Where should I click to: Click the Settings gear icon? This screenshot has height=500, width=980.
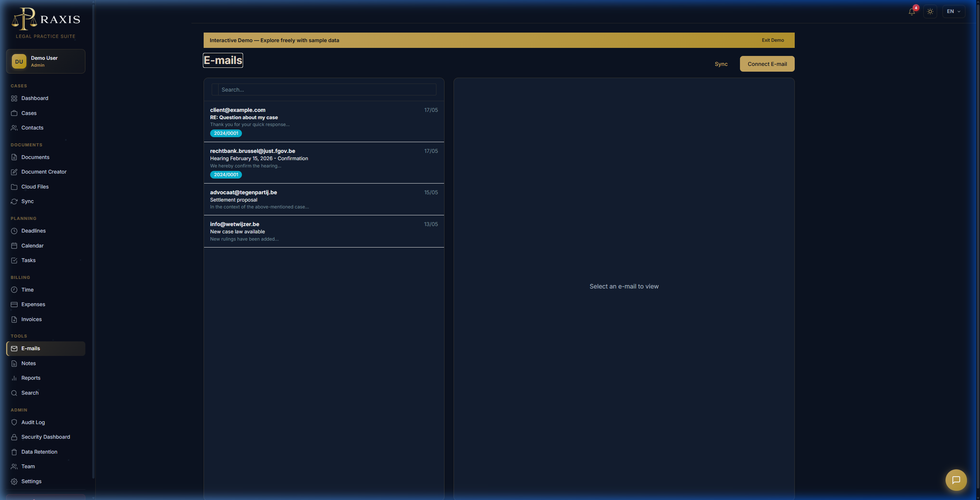(14, 482)
